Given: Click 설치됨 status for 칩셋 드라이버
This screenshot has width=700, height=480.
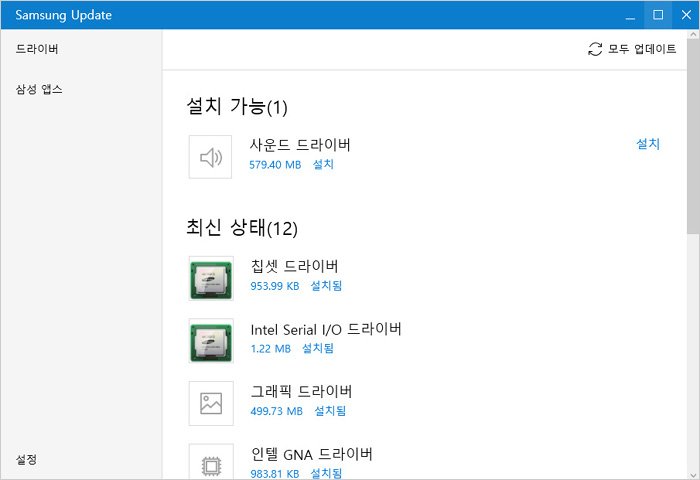Looking at the screenshot, I should (x=326, y=286).
